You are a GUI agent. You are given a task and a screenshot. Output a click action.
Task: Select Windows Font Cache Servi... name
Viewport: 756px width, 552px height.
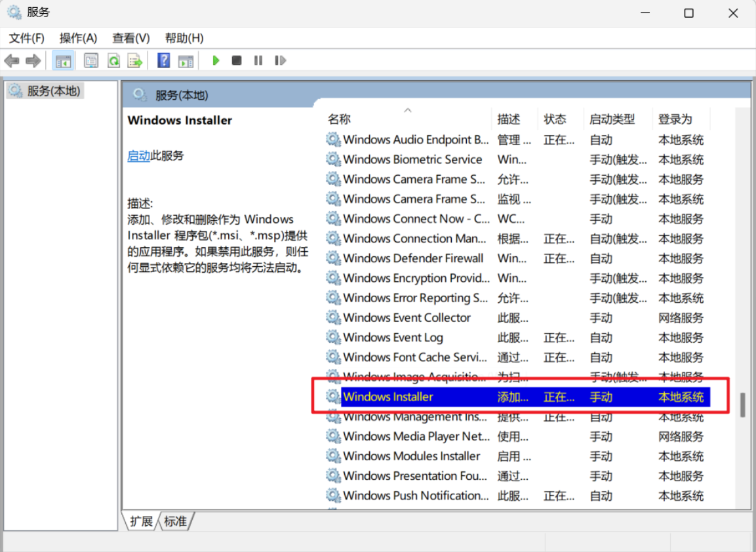point(414,357)
